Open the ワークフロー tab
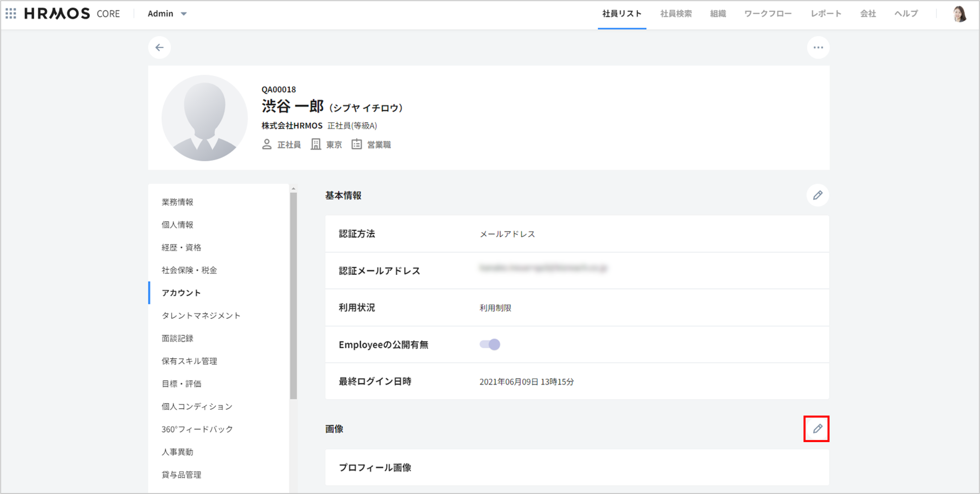 tap(768, 14)
